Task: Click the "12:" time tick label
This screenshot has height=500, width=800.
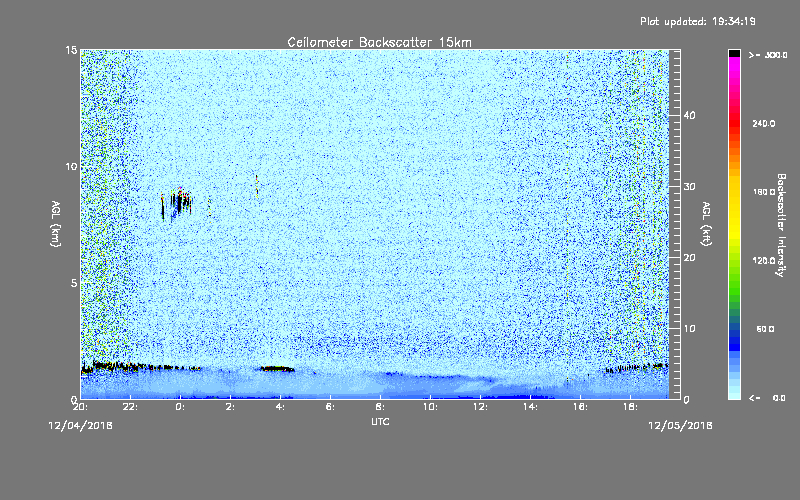Action: tap(480, 407)
